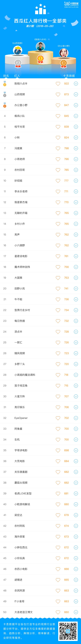Click the heart icon for 陈翔六点半
This screenshot has width=81, height=644.
(x=58, y=84)
